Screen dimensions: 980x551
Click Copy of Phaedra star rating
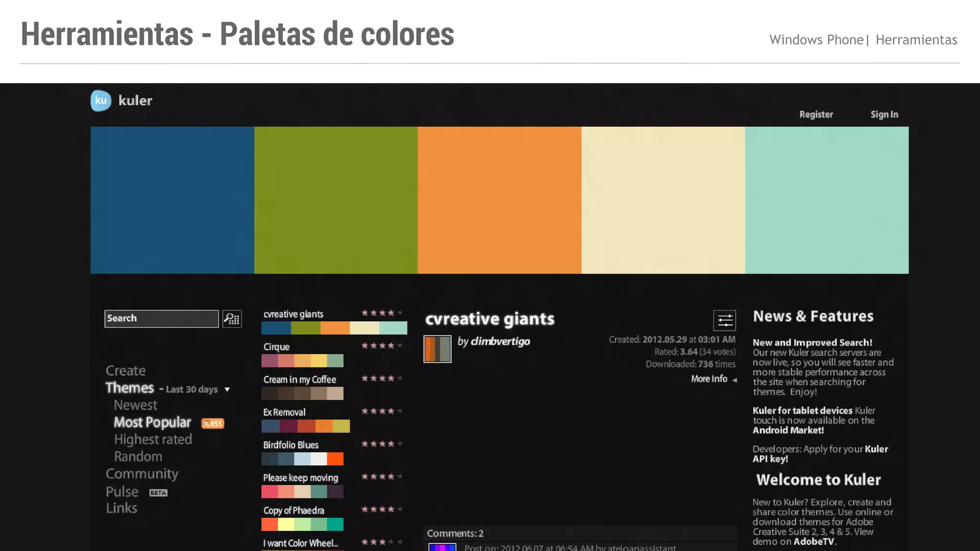point(382,509)
